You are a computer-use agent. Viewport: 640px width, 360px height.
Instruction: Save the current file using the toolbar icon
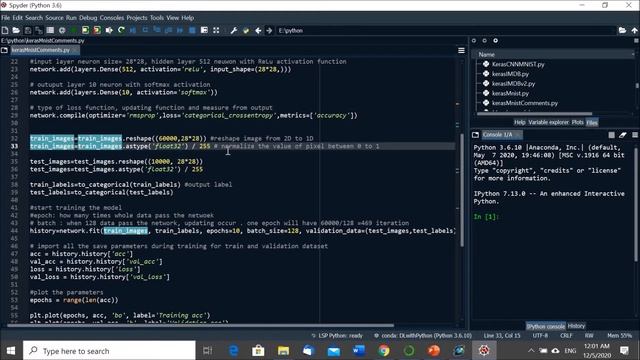[28, 30]
